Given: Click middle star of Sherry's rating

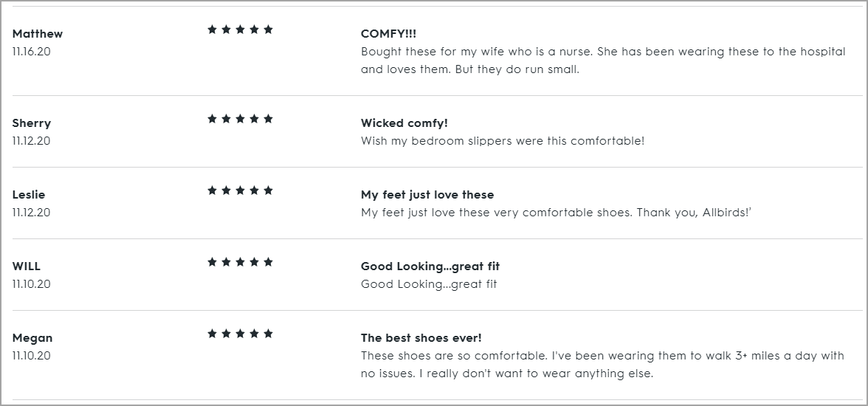Looking at the screenshot, I should (x=240, y=119).
